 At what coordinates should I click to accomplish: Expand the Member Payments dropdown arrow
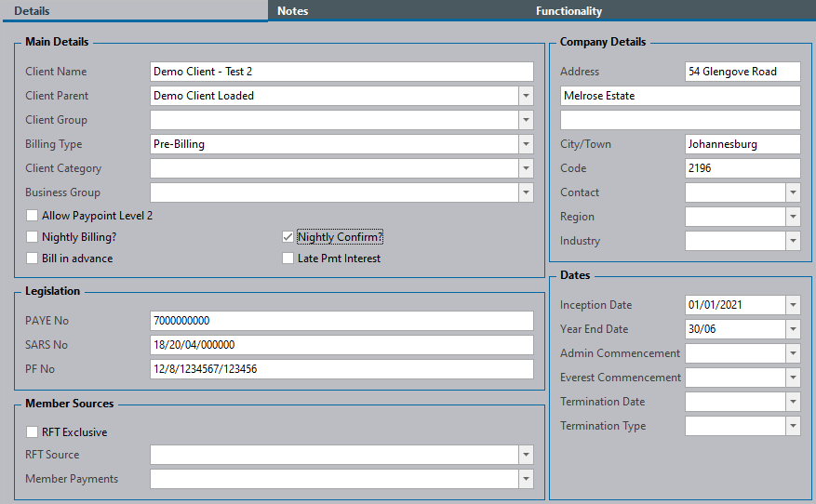tap(526, 479)
